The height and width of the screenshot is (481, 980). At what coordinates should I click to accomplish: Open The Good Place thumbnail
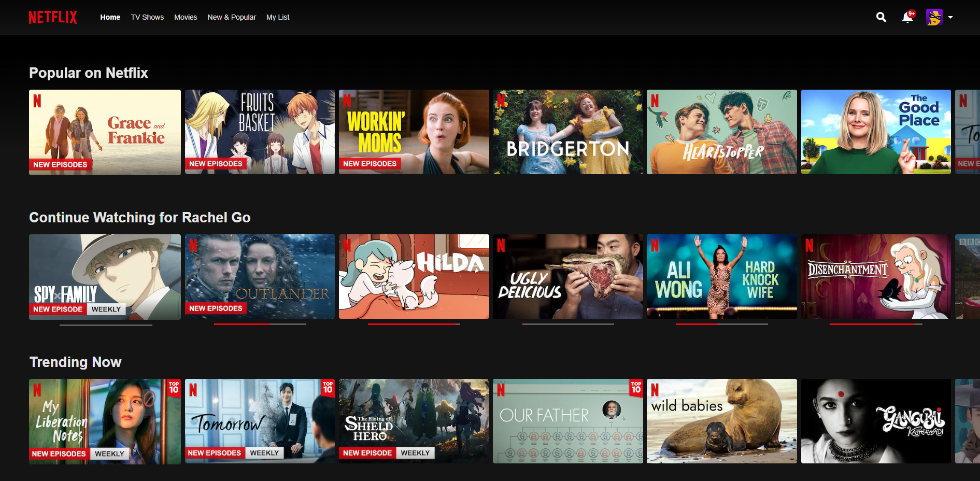point(876,132)
